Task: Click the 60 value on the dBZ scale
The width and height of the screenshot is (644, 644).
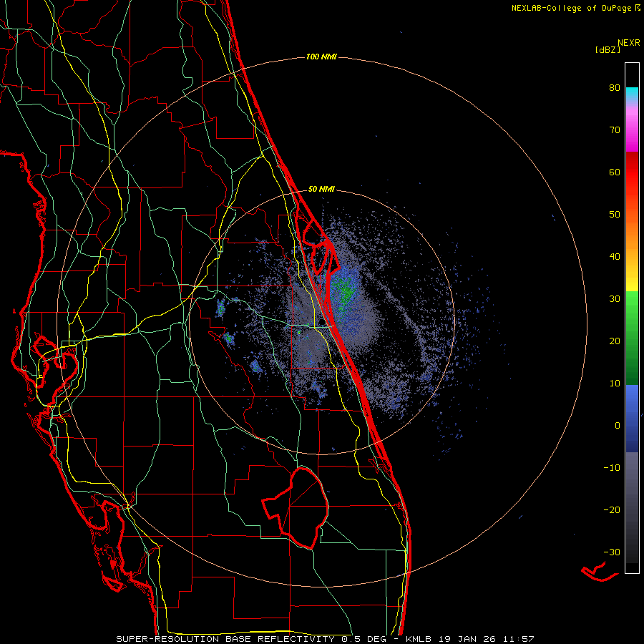Action: [615, 172]
